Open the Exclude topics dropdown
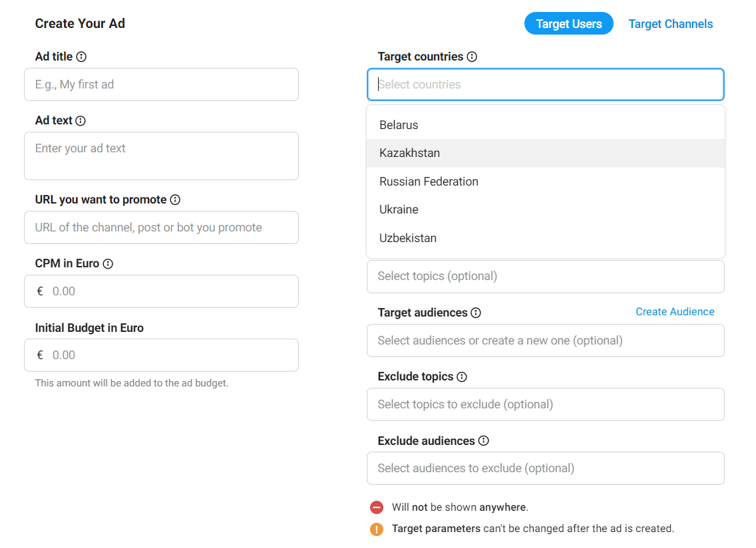756x548 pixels. pos(546,404)
